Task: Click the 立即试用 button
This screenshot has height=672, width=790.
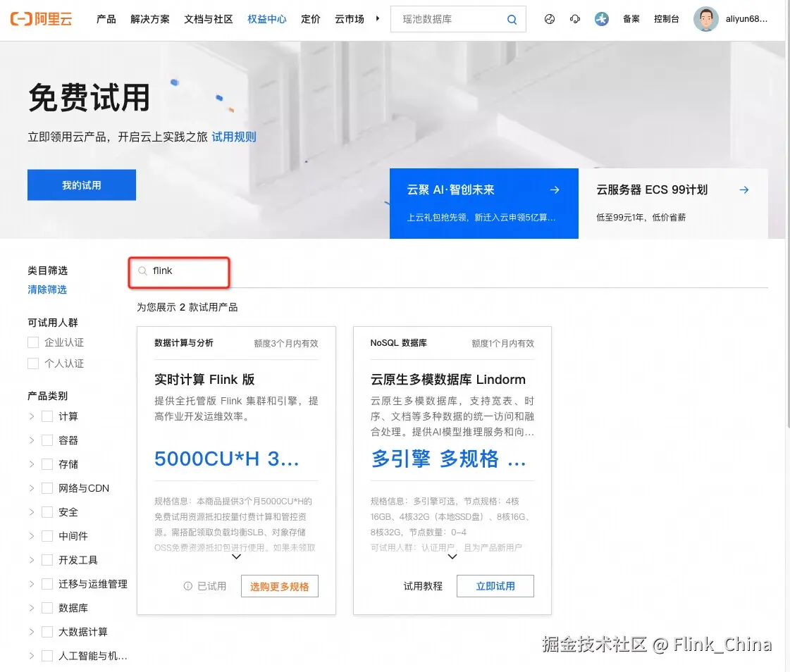Action: click(x=495, y=586)
